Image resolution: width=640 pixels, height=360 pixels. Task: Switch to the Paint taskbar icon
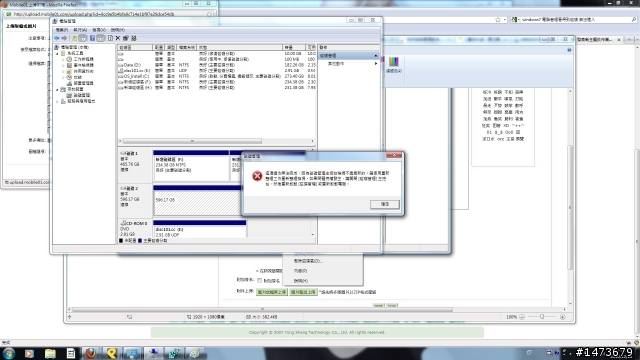click(x=194, y=353)
